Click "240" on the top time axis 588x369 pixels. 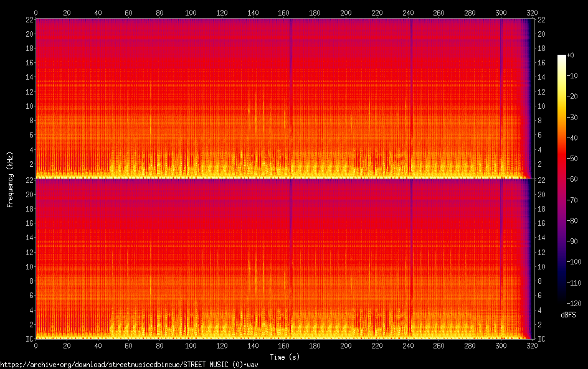[x=408, y=12]
